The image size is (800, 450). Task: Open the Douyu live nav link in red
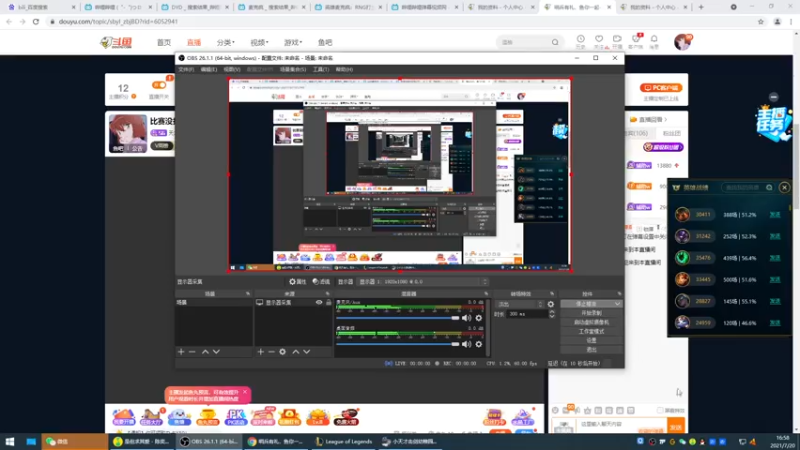point(194,42)
